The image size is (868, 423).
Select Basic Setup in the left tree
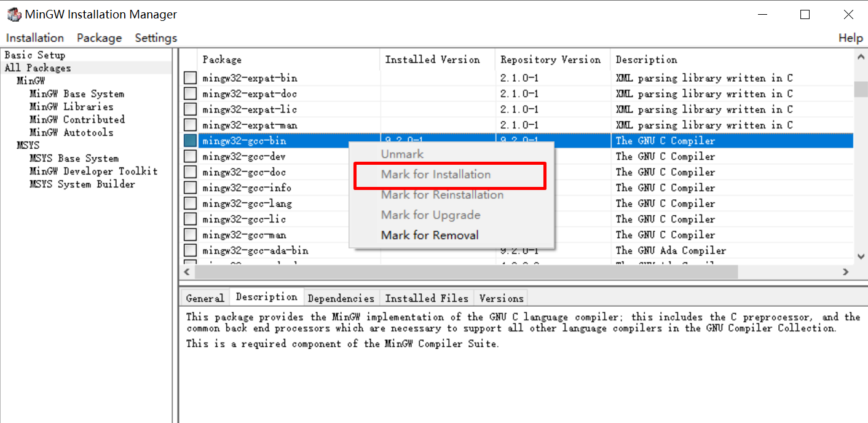tap(35, 55)
